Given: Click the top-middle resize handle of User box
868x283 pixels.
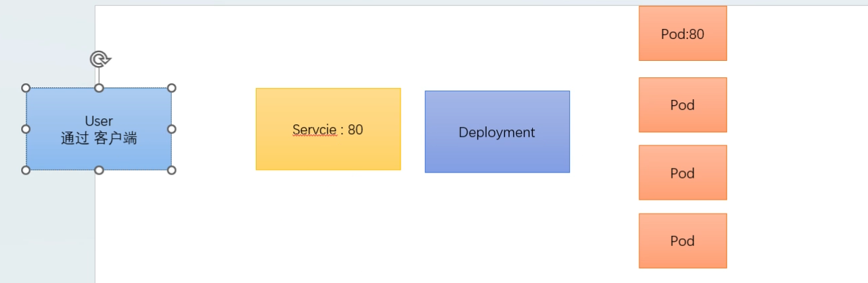Looking at the screenshot, I should point(99,88).
